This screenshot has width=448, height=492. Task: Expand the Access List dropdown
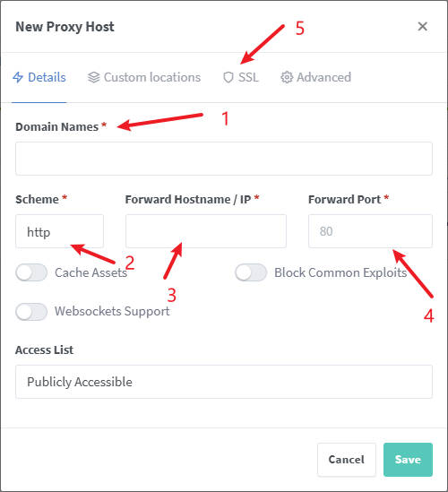click(224, 382)
